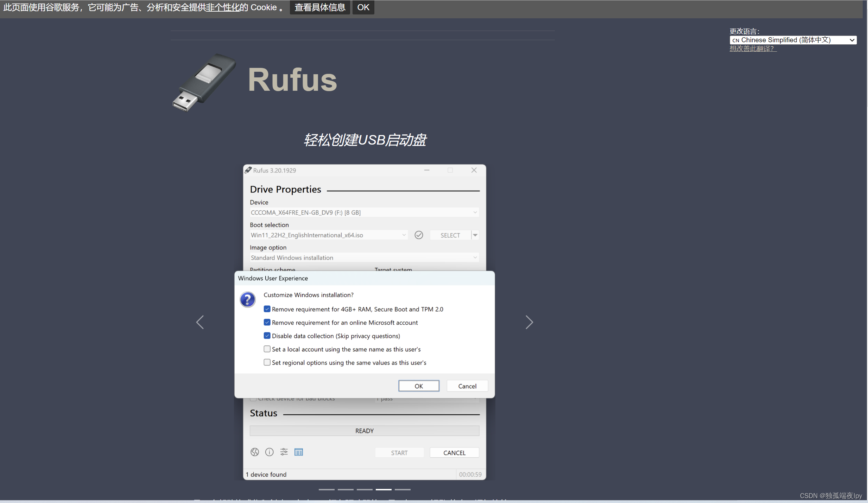Select the first carousel indicator
Viewport: 868px width, 503px height.
coord(327,489)
